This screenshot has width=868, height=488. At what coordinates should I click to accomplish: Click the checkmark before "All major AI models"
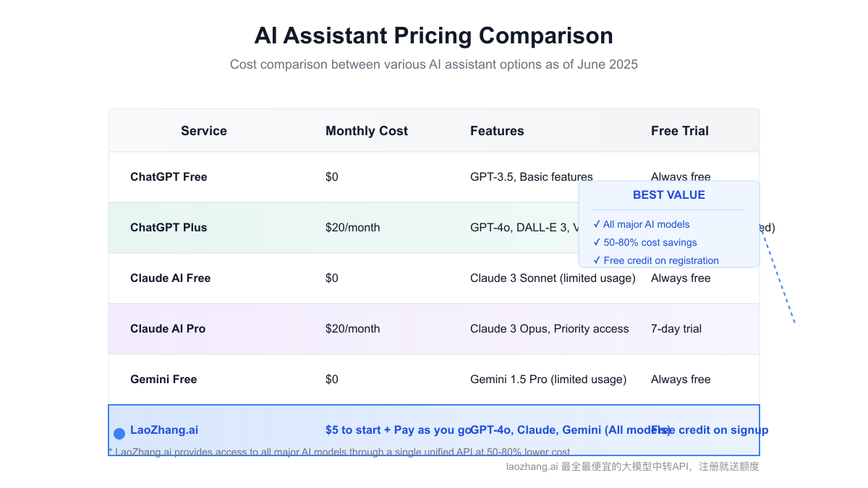597,224
